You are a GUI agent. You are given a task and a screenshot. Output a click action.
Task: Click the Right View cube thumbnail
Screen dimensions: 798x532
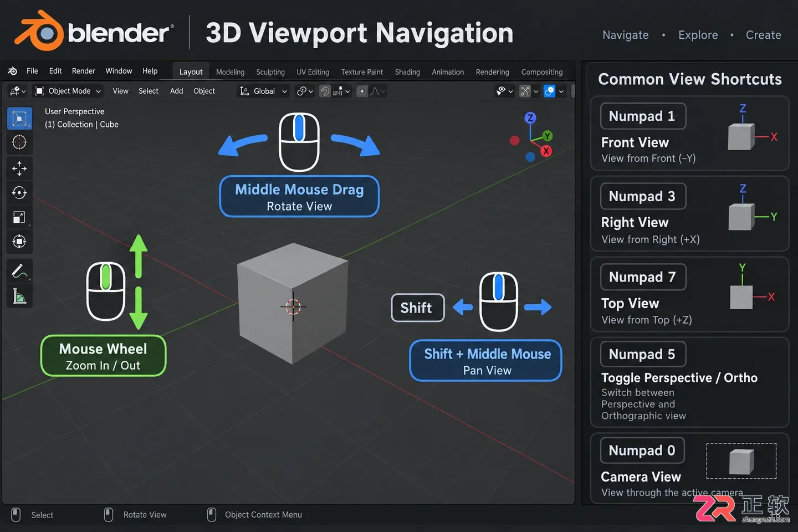(x=741, y=217)
